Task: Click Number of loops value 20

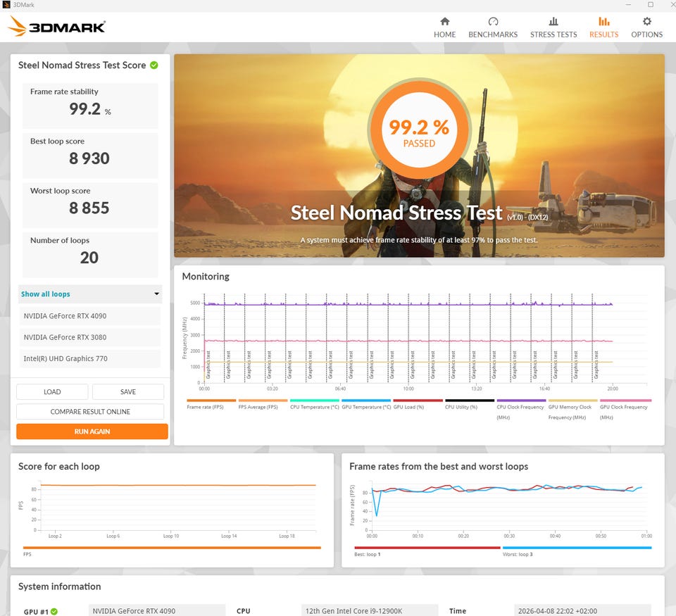Action: click(89, 258)
